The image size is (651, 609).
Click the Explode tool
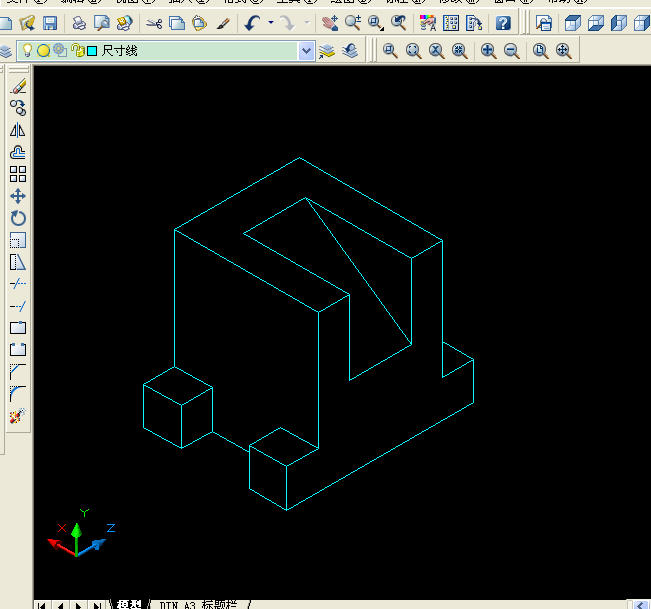click(18, 415)
